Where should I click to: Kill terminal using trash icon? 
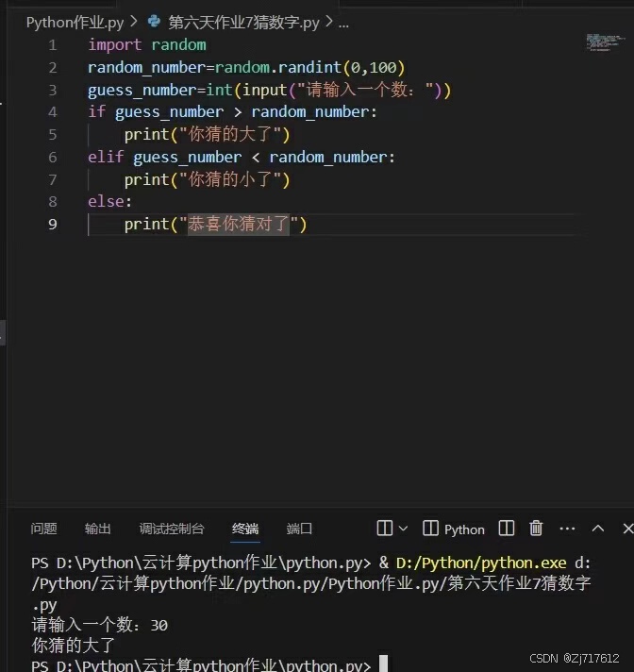tap(536, 528)
